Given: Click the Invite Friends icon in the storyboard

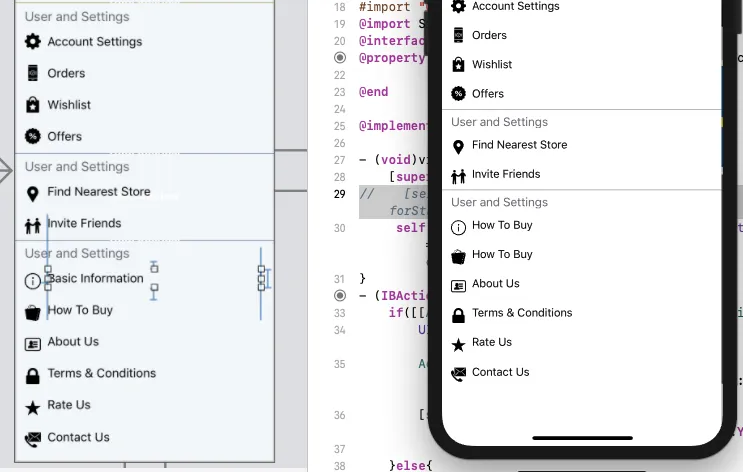Looking at the screenshot, I should (33, 225).
